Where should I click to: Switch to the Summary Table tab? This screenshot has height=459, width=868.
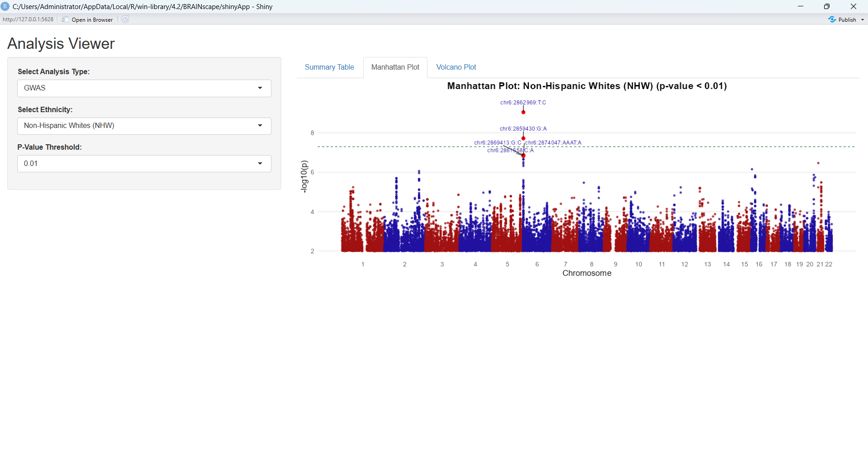(329, 67)
